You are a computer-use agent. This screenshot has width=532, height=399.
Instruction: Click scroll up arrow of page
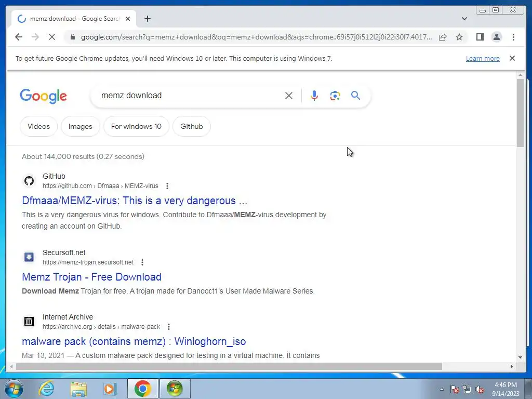click(x=520, y=75)
